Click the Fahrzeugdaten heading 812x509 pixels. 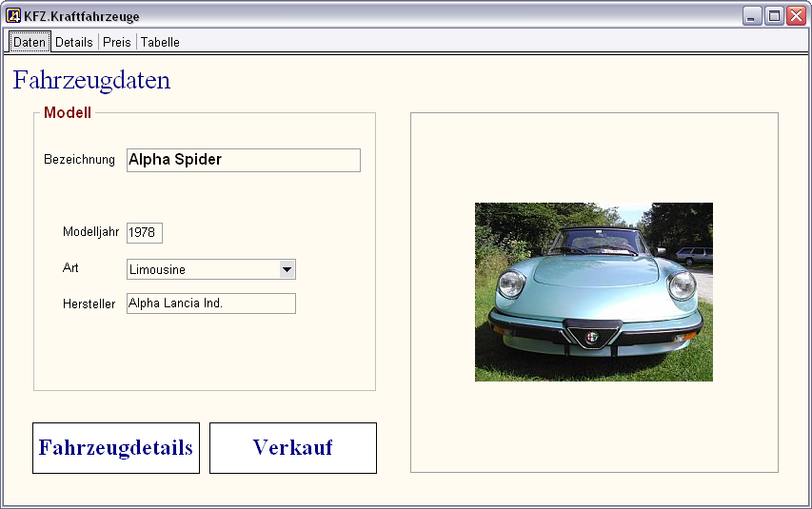(91, 80)
